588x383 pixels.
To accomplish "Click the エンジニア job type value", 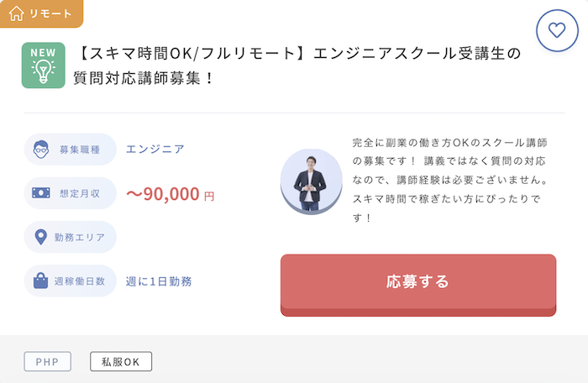I will [155, 149].
